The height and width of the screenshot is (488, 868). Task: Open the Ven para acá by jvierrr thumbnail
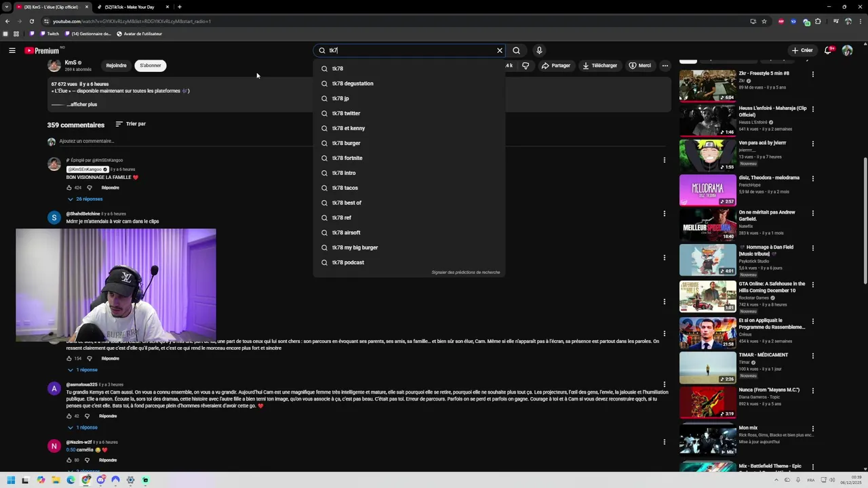coord(707,155)
